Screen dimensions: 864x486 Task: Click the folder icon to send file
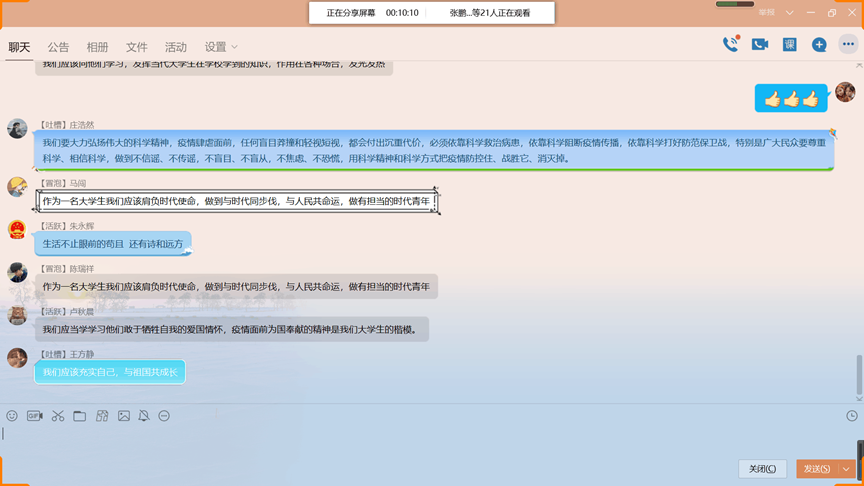click(79, 416)
